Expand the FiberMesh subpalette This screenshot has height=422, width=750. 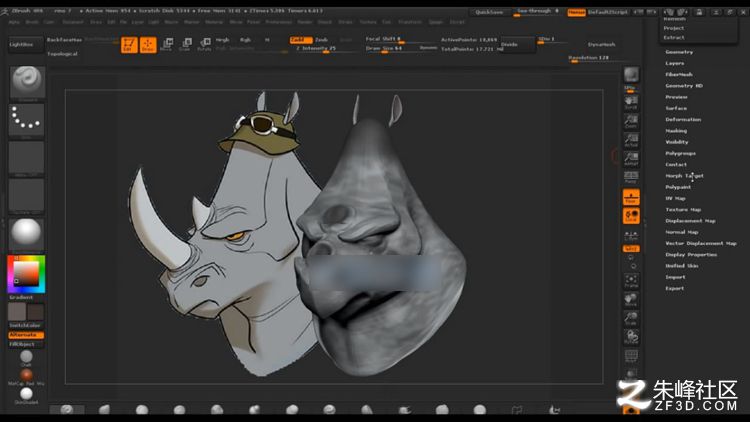(x=679, y=75)
